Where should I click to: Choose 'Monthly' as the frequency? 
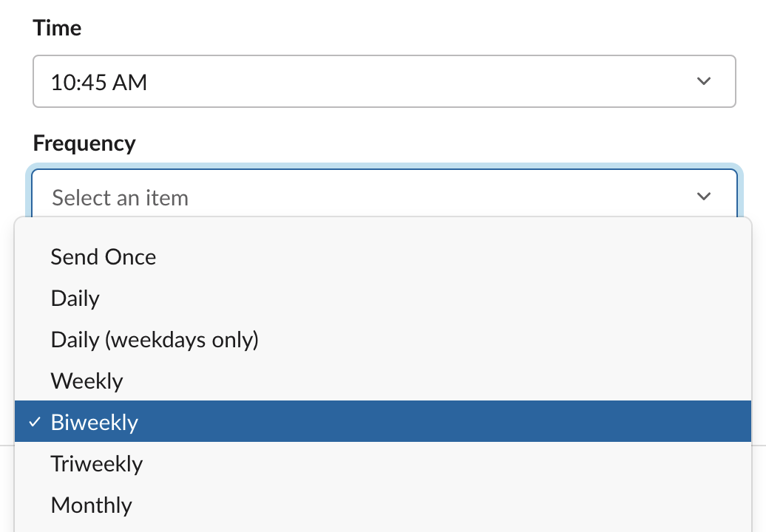(91, 505)
